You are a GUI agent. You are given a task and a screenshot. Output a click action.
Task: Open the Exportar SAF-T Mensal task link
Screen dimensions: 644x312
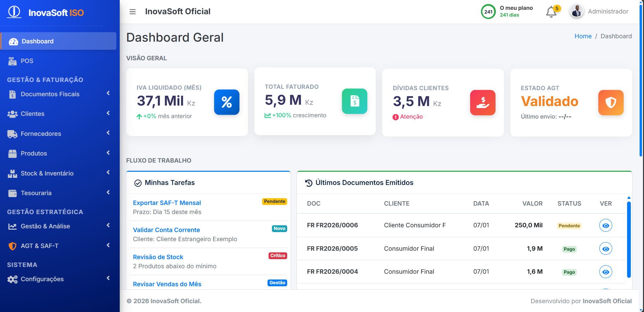(x=167, y=203)
